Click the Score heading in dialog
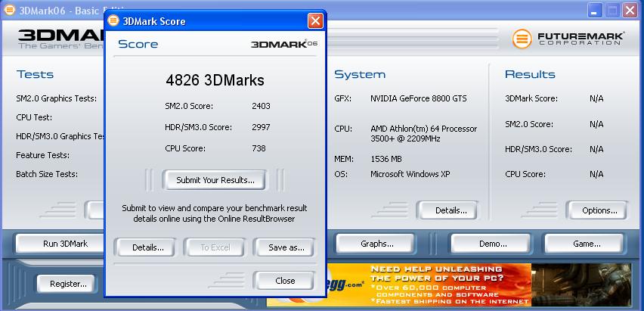Viewport: 644px width, 311px height. pos(138,44)
